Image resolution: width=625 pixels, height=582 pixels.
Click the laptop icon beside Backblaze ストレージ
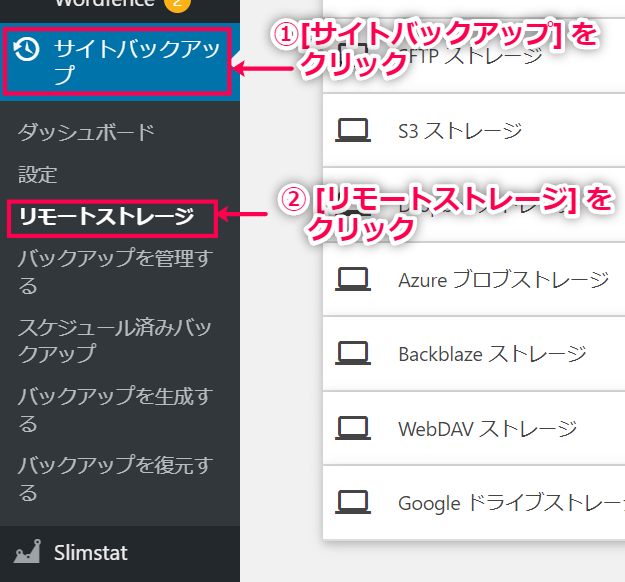point(353,353)
